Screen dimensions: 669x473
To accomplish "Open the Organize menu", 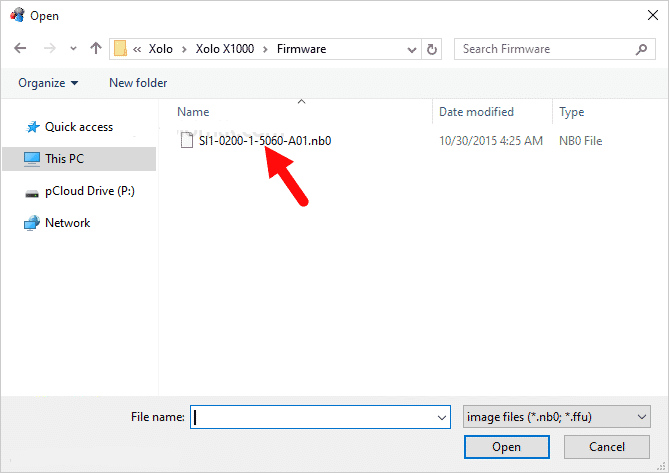I will pos(48,83).
